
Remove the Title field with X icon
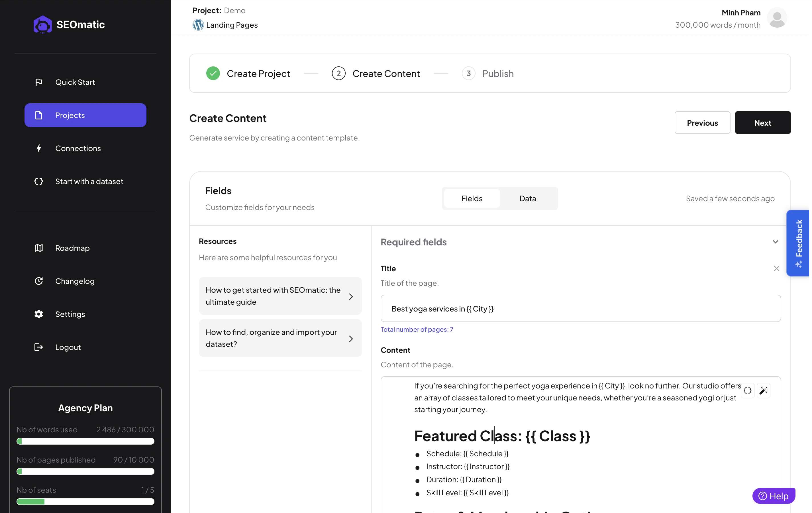coord(776,268)
